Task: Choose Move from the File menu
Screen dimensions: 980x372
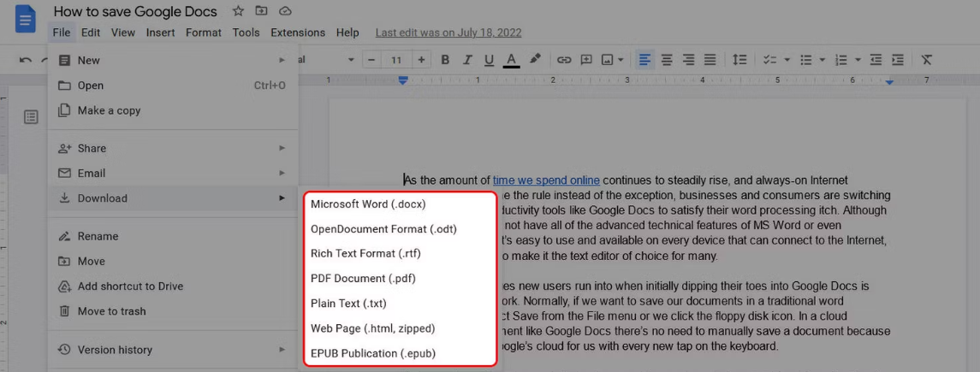Action: (x=173, y=262)
